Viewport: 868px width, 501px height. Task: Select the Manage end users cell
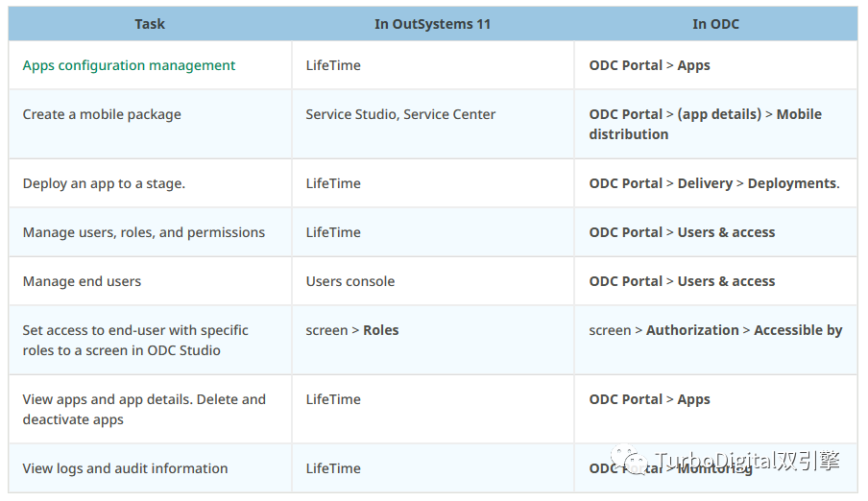pos(82,281)
